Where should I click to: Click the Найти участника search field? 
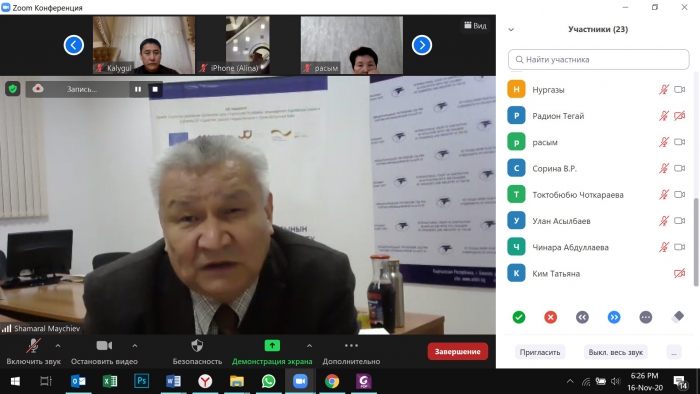coord(599,59)
